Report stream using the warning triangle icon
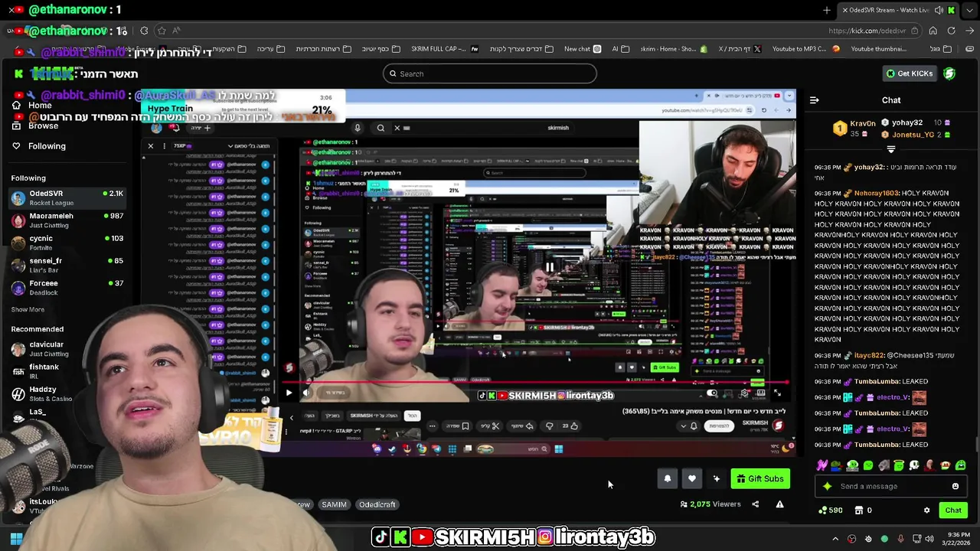The image size is (980, 551). 779,504
